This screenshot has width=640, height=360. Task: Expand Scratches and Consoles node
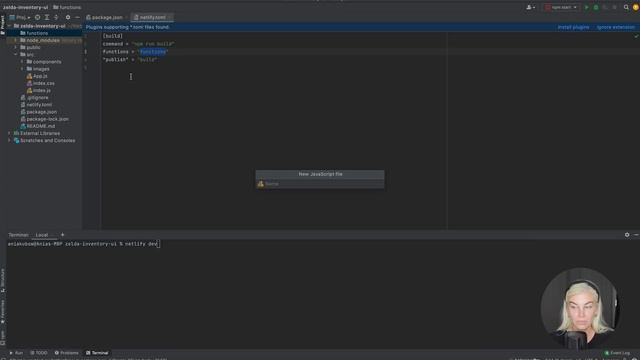(9, 140)
